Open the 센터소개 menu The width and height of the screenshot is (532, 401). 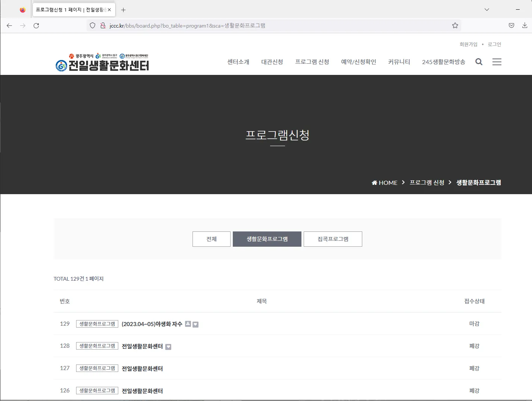(238, 62)
